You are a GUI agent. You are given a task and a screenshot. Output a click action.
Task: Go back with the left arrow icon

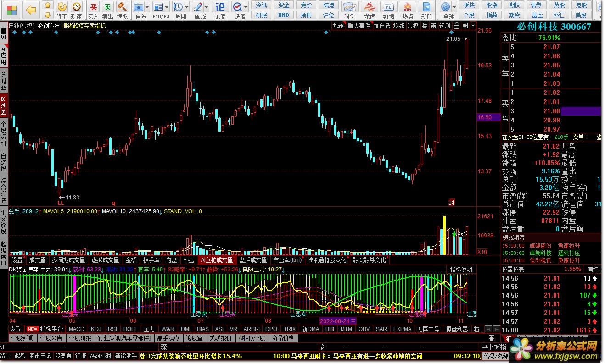(30, 9)
